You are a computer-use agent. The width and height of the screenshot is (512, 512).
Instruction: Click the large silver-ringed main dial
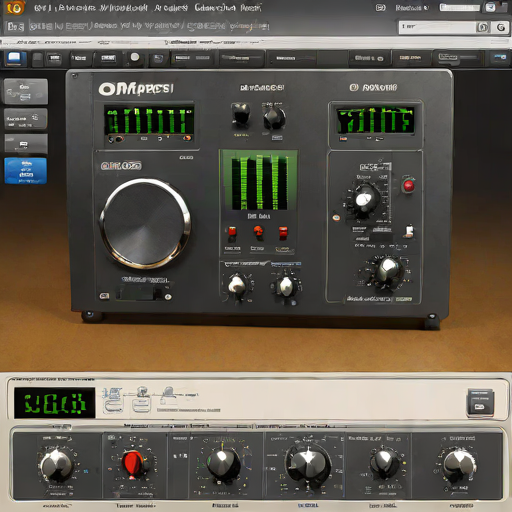tap(145, 223)
